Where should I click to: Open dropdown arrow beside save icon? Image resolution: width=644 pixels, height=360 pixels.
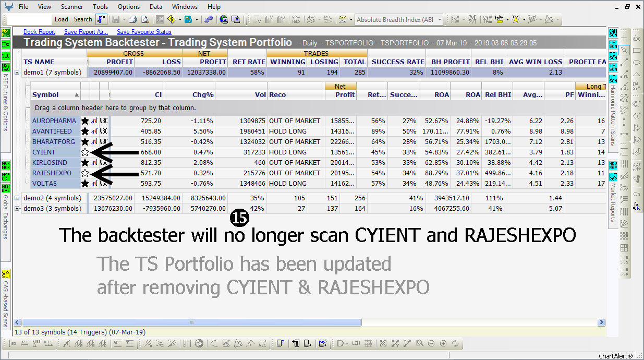coord(123,19)
